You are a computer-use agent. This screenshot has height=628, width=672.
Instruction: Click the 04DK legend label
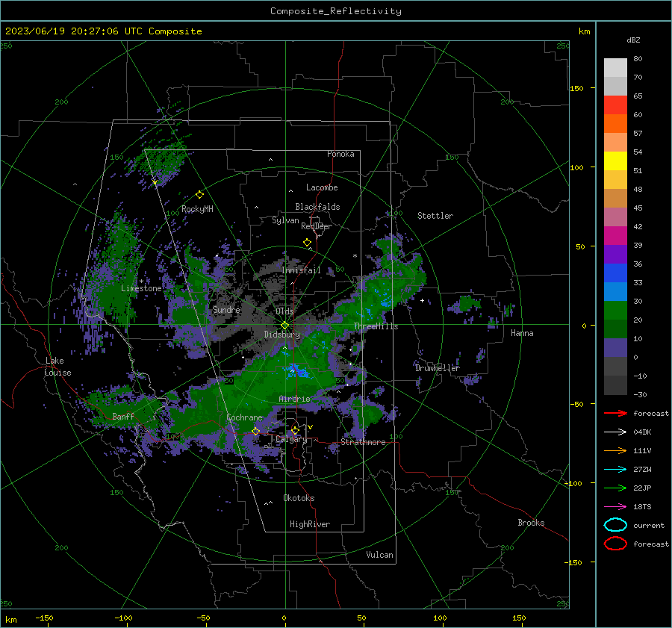coord(642,432)
